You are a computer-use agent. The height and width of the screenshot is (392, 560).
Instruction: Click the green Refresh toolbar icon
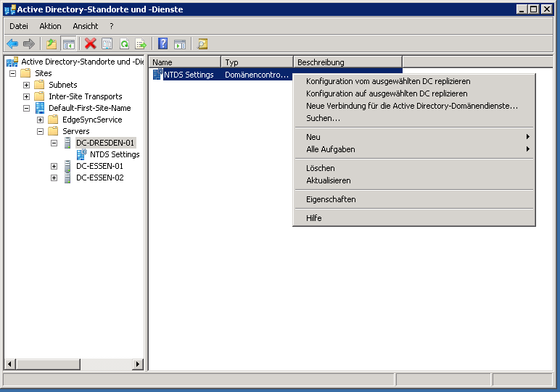[124, 44]
